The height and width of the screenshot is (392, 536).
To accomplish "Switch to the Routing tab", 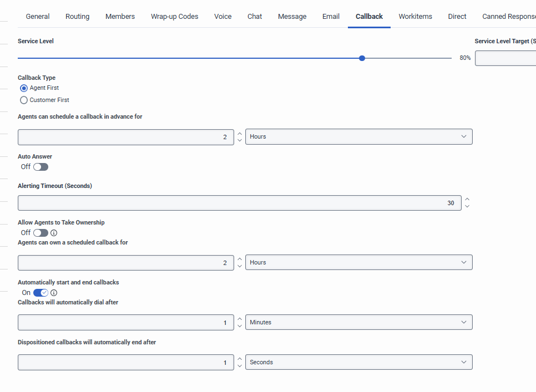I will 77,17.
